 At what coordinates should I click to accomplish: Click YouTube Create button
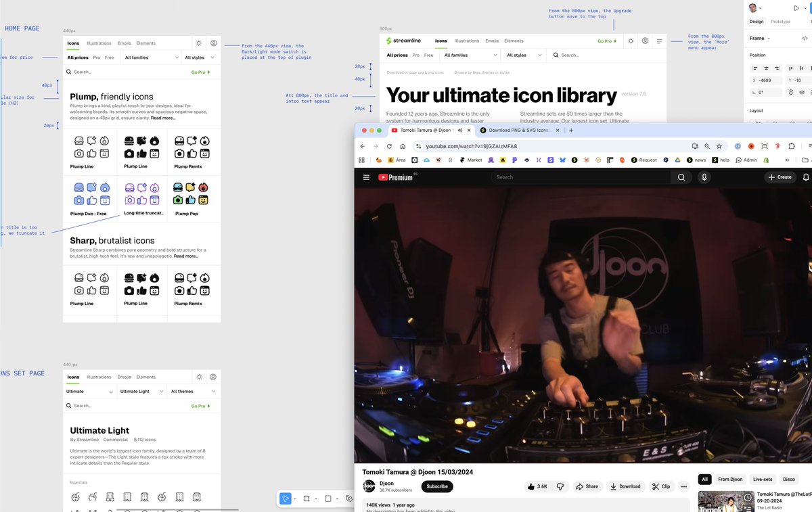click(x=780, y=177)
